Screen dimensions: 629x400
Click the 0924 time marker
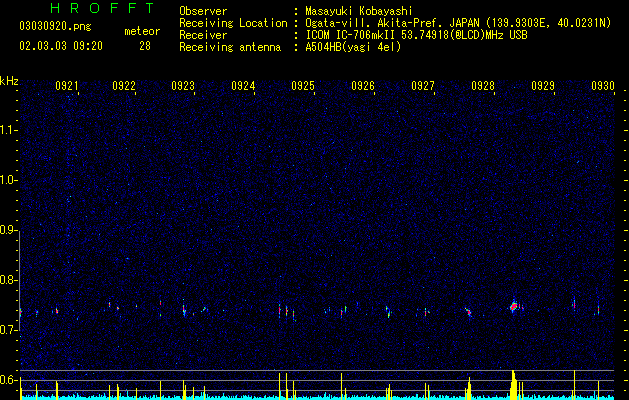click(243, 86)
